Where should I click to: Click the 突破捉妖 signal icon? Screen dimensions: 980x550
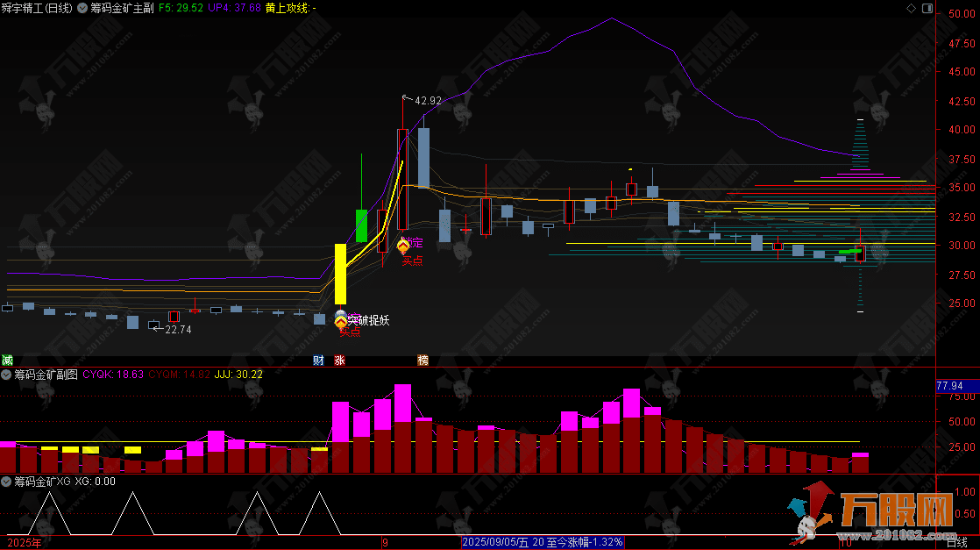pos(340,320)
